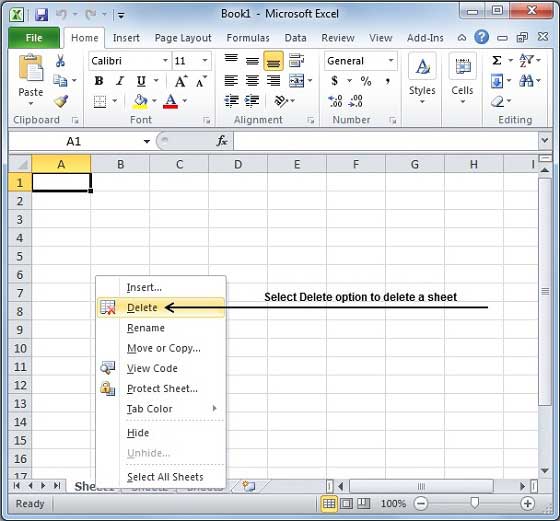Viewport: 560px width, 521px height.
Task: Click Increase Indent icon
Action: [252, 101]
